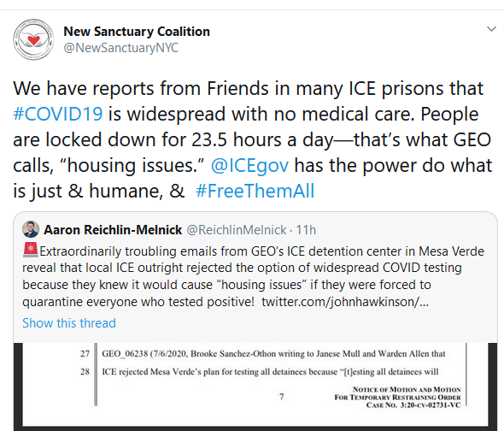The width and height of the screenshot is (504, 431).
Task: Click Show this thread
Action: [x=69, y=323]
